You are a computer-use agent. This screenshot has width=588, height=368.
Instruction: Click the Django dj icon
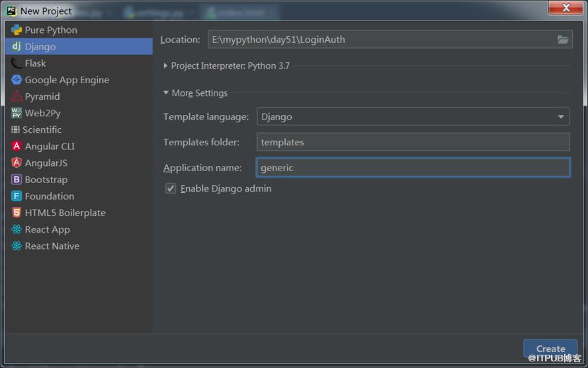click(x=17, y=46)
